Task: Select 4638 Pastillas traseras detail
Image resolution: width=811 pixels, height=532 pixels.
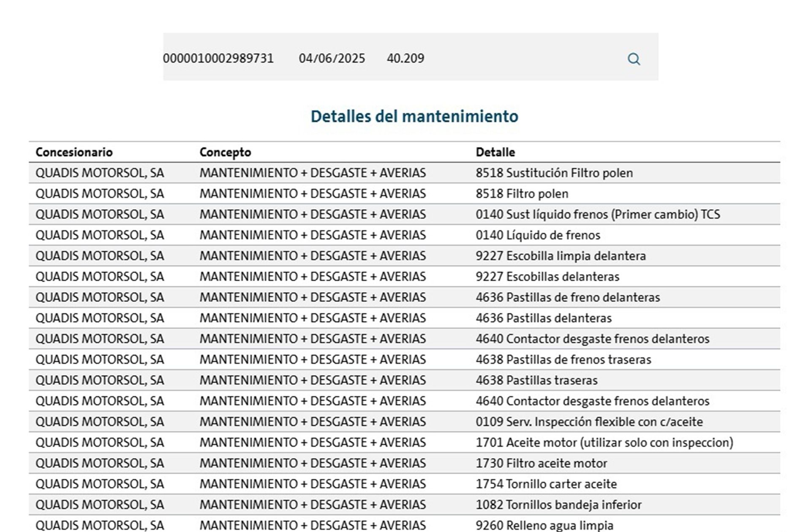Action: coord(536,380)
